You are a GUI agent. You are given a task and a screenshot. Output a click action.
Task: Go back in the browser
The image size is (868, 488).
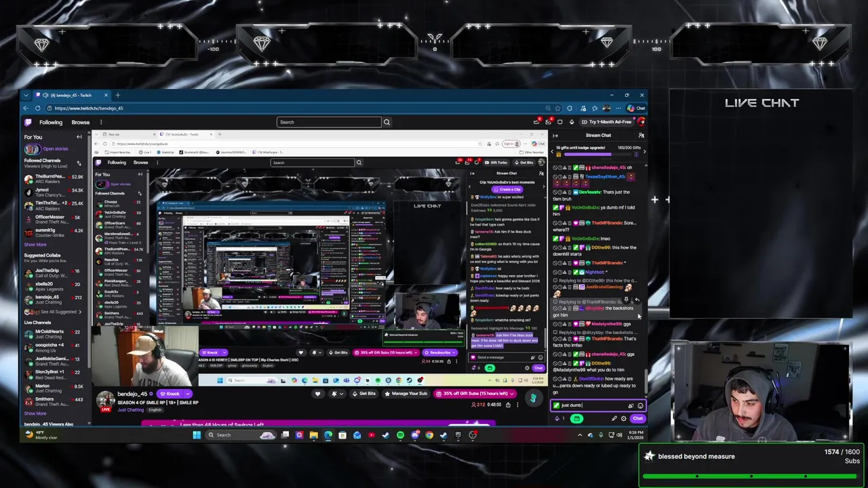(x=26, y=108)
